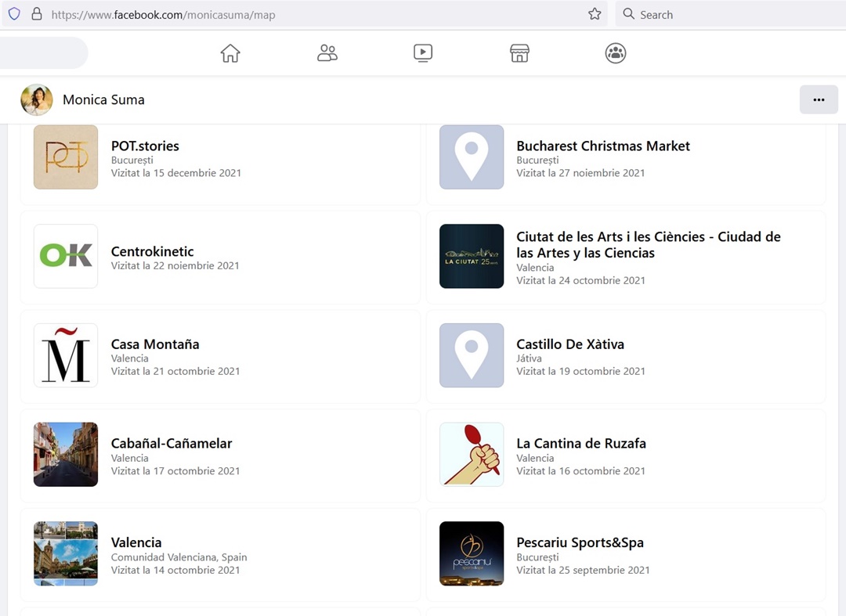Click the Centrokinetic logo thumbnail

(66, 256)
